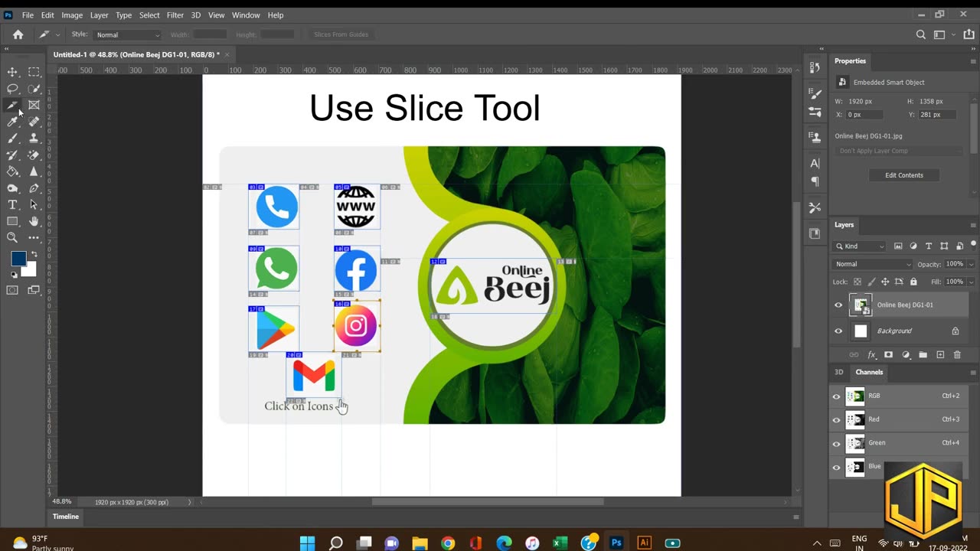This screenshot has width=980, height=551.
Task: Toggle RGB channel visibility
Action: point(836,396)
